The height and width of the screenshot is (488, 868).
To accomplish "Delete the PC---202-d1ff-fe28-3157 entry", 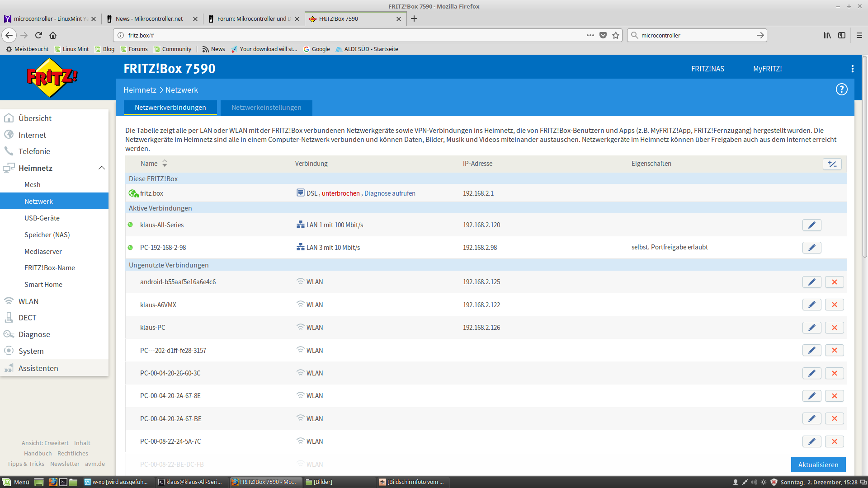I will [x=834, y=351].
